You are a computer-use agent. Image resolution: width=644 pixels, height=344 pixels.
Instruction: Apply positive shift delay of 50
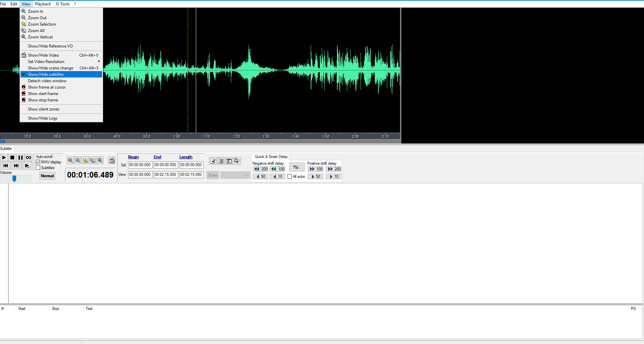[316, 177]
